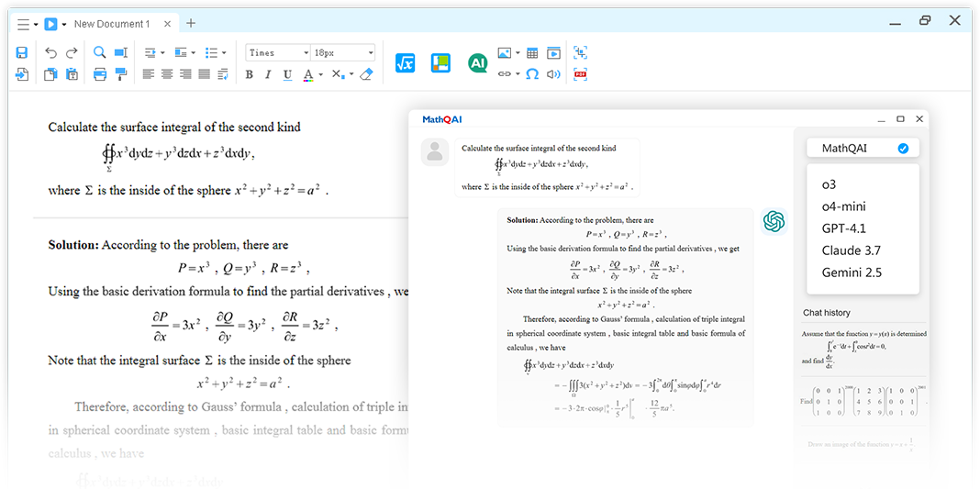Open the matrix power chat history entry
Viewport: 980px width, 489px height.
click(x=864, y=400)
